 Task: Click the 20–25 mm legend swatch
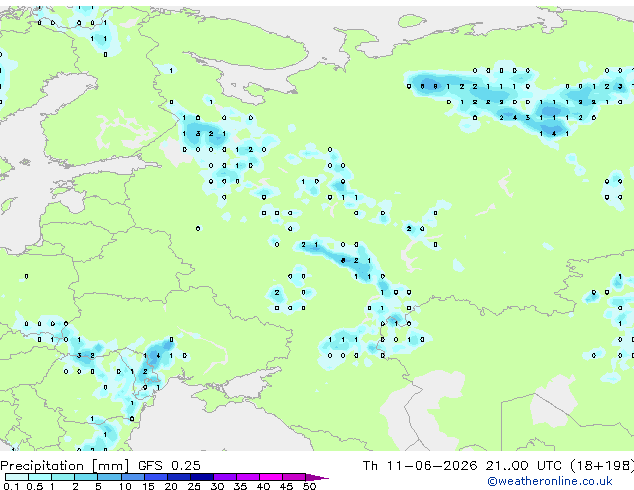tap(178, 477)
